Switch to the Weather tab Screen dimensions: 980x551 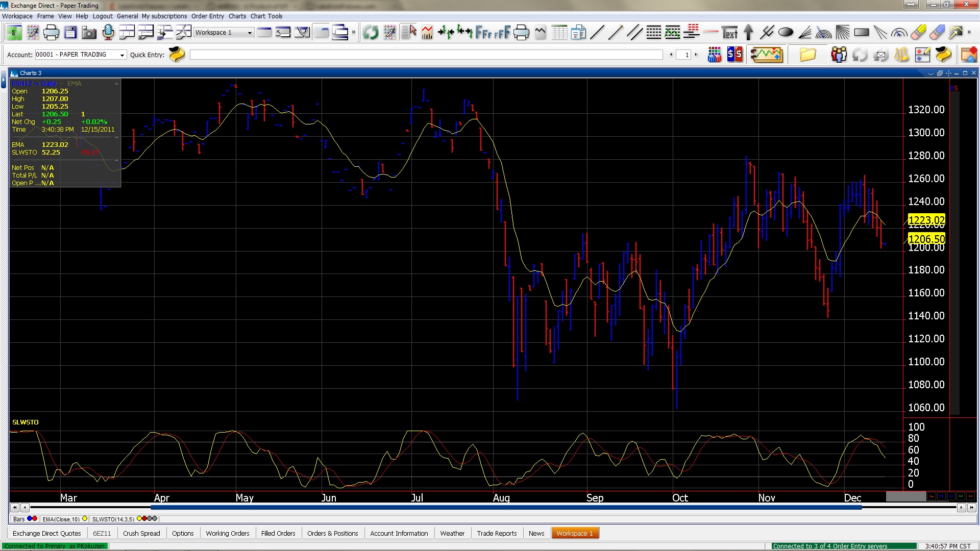(x=452, y=533)
